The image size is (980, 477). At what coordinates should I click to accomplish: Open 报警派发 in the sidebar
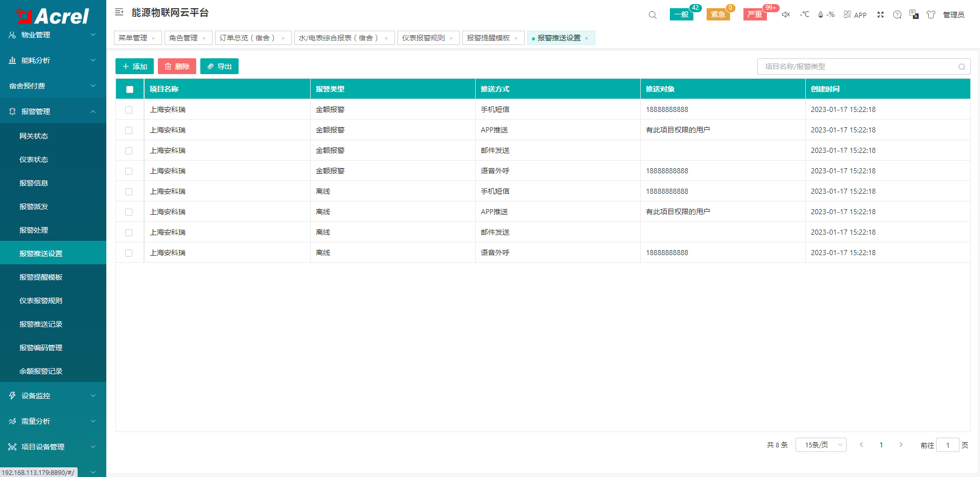click(53, 207)
